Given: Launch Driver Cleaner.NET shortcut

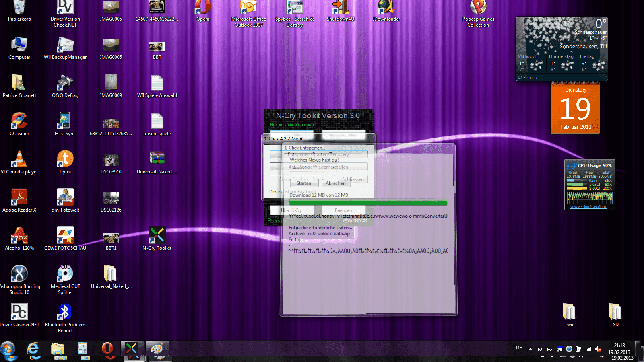Looking at the screenshot, I should click(x=19, y=312).
